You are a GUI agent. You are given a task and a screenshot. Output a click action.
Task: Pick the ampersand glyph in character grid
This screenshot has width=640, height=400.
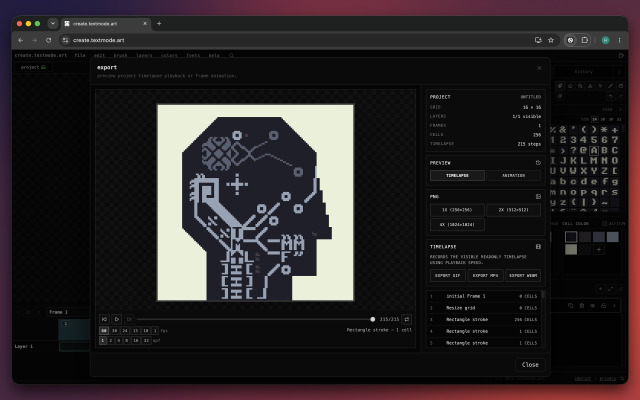pos(563,129)
